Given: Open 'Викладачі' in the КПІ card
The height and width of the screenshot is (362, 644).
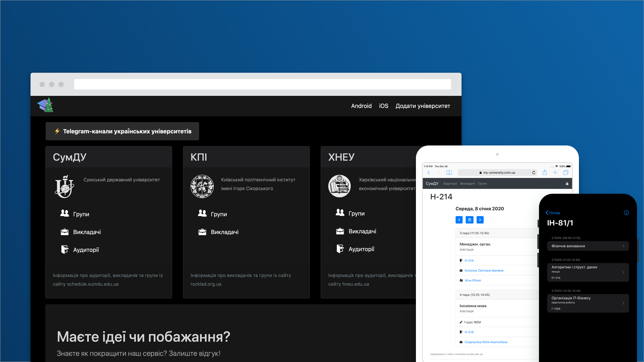Looking at the screenshot, I should [225, 232].
